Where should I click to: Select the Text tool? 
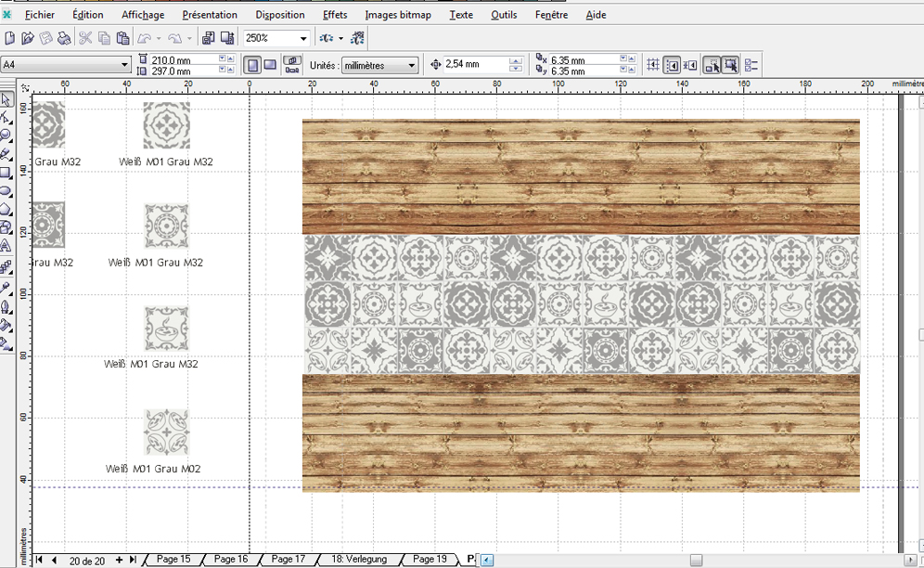pyautogui.click(x=6, y=246)
